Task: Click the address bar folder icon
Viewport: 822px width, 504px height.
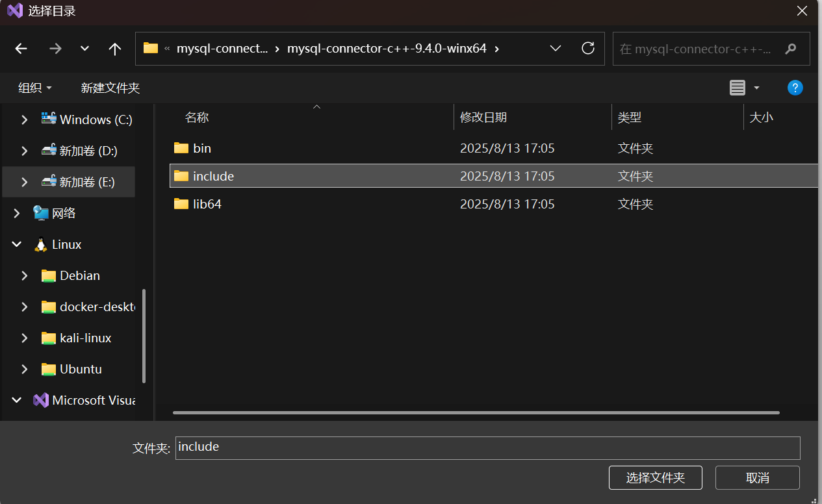Action: tap(151, 48)
